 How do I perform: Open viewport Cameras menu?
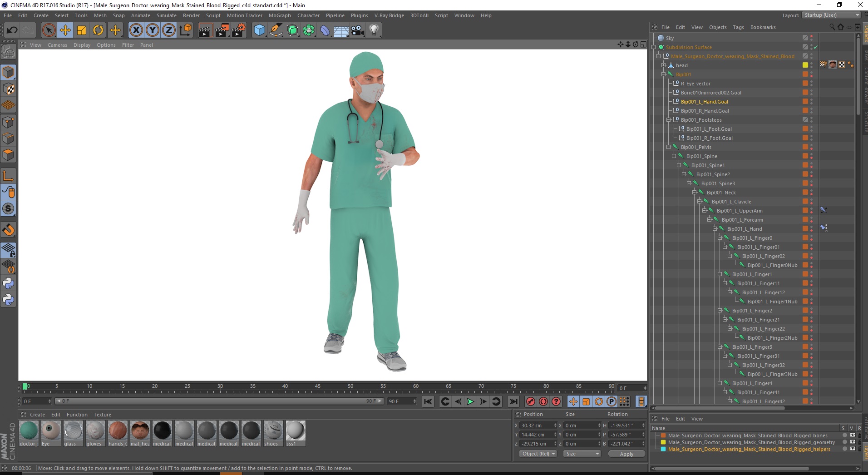[x=57, y=45]
